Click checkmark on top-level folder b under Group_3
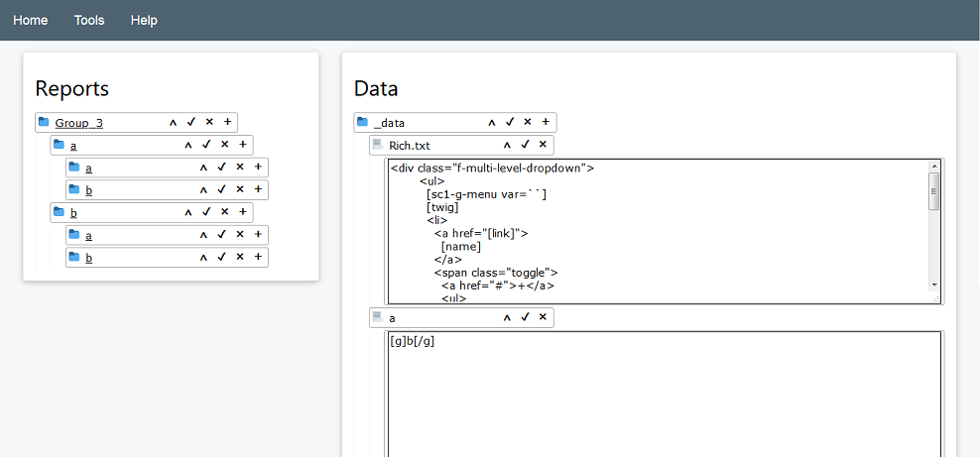 tap(206, 211)
